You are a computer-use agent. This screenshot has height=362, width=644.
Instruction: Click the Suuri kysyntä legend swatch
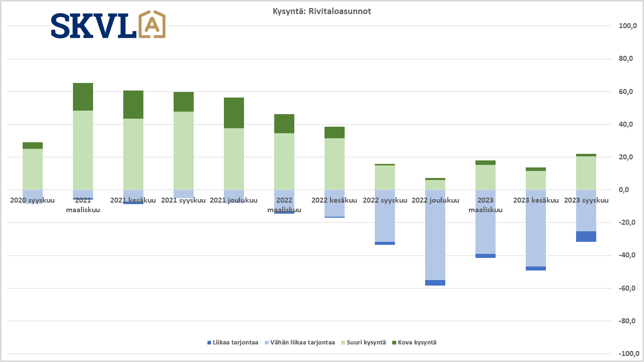pos(343,343)
